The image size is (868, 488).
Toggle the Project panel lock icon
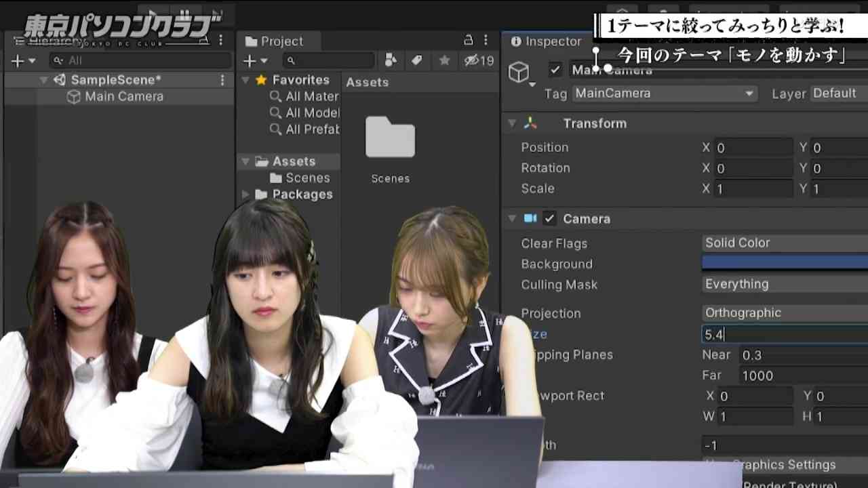point(468,41)
